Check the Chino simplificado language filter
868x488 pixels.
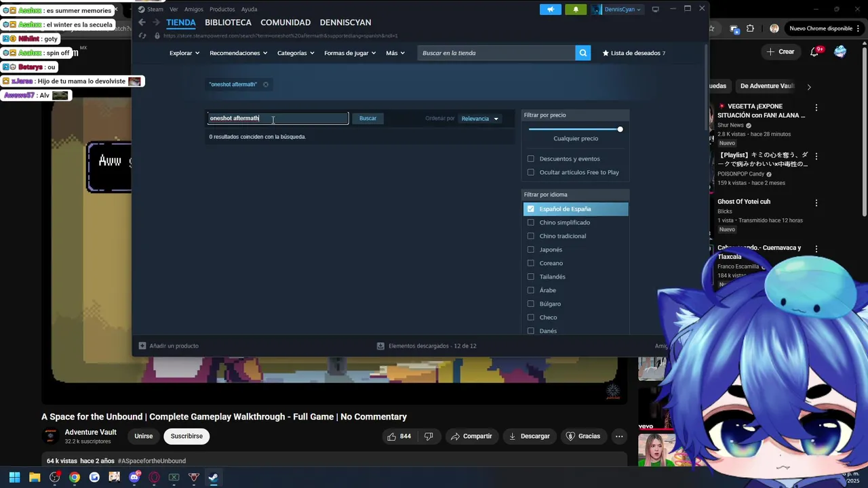pyautogui.click(x=531, y=222)
